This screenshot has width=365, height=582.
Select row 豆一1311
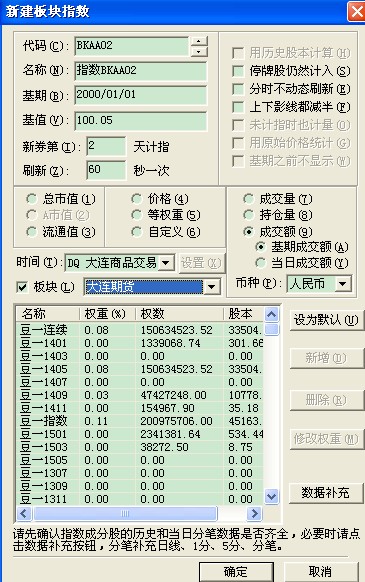140,499
